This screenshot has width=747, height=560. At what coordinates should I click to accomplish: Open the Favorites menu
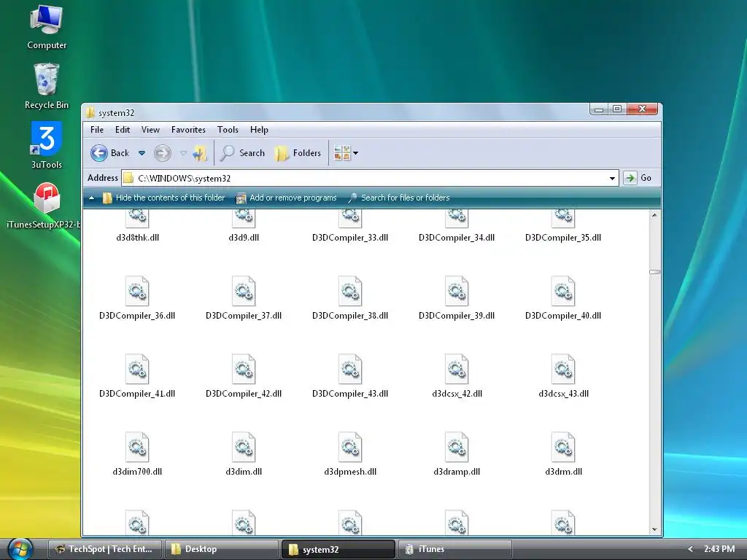(x=188, y=130)
